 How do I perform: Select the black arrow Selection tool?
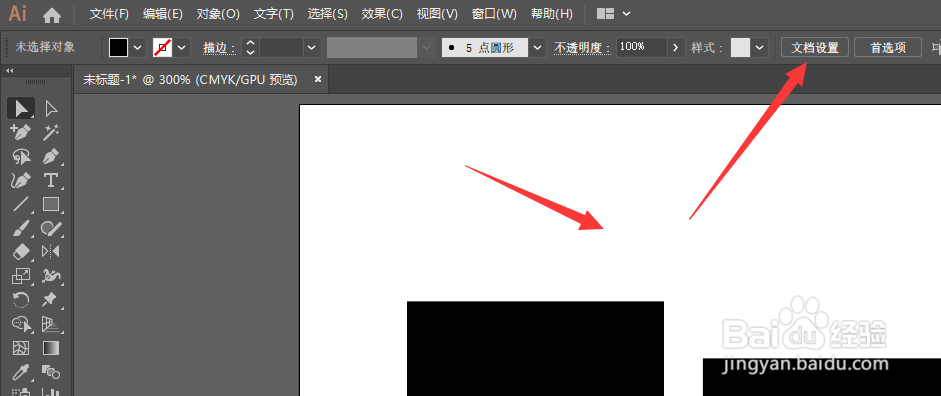[21, 109]
